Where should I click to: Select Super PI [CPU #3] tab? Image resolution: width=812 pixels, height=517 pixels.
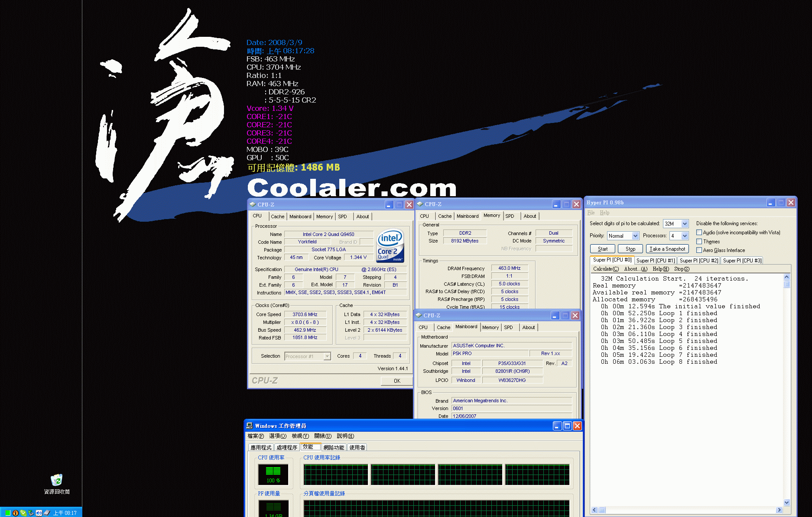(x=742, y=261)
